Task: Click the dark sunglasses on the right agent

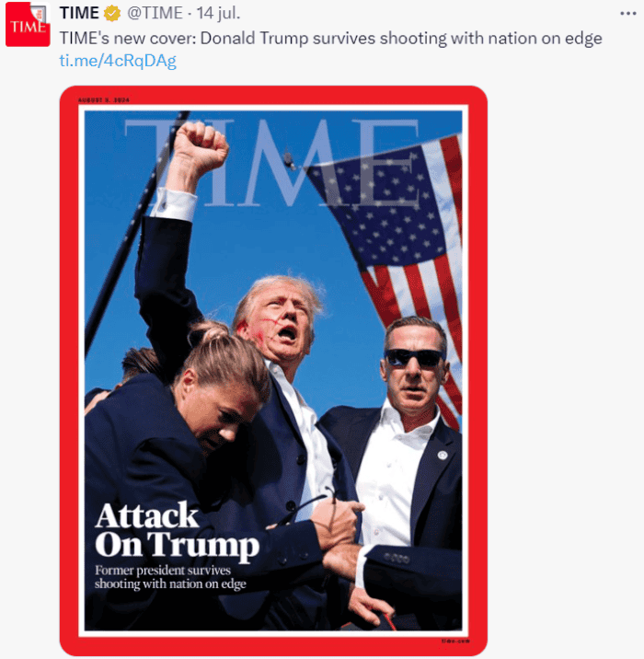Action: pyautogui.click(x=413, y=358)
